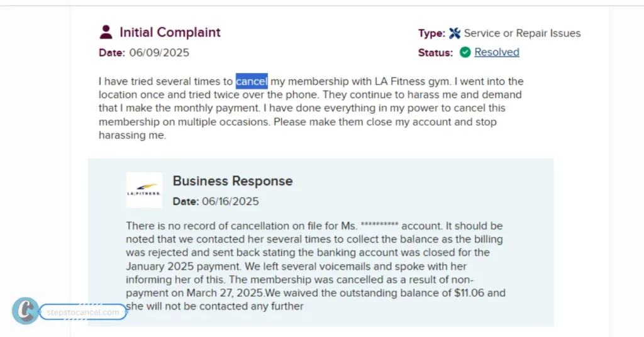
Task: Click the $11.06 outstanding balance amount
Action: tap(486, 293)
